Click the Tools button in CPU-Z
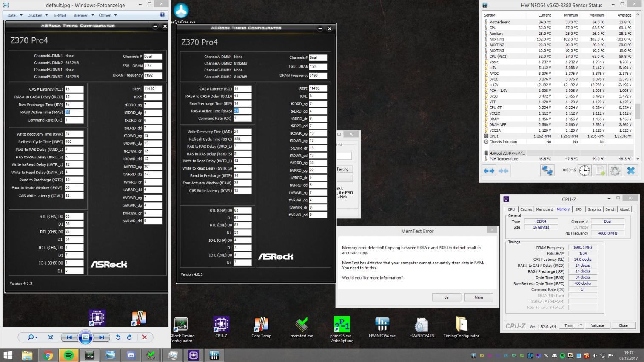The width and height of the screenshot is (644, 362). pyautogui.click(x=569, y=325)
